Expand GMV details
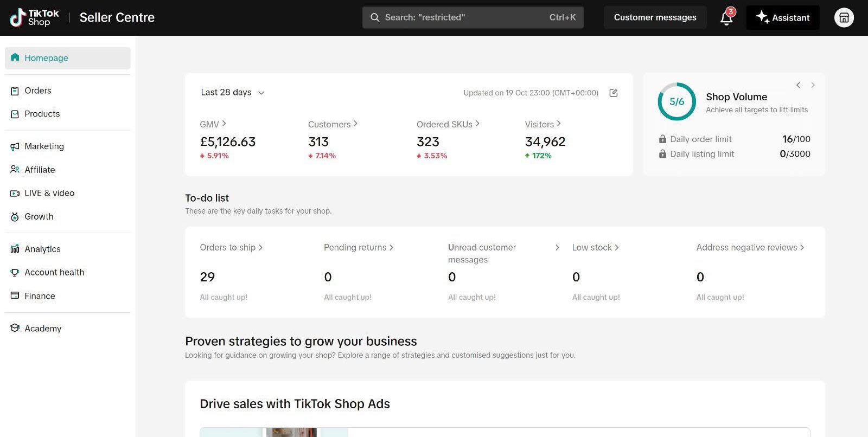Image resolution: width=868 pixels, height=437 pixels. 213,124
